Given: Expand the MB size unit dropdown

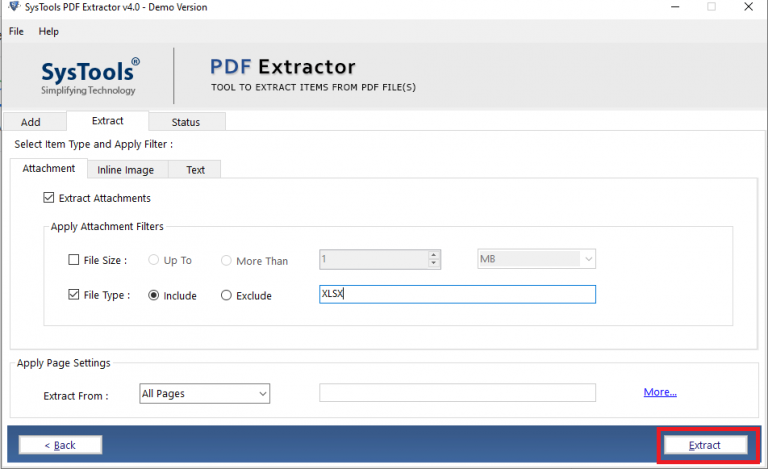Looking at the screenshot, I should click(x=536, y=259).
